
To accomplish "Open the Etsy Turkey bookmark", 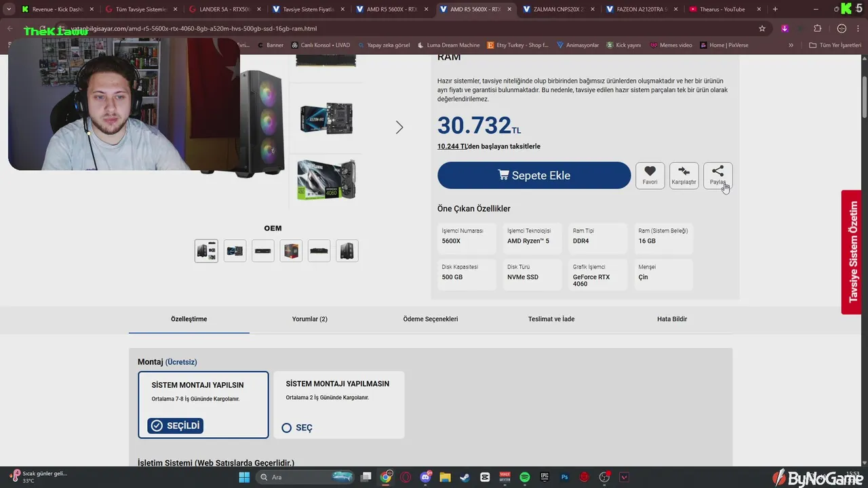I will (x=518, y=45).
